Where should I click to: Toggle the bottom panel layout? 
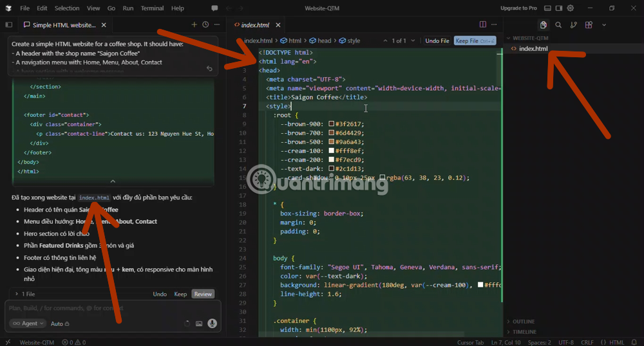547,8
